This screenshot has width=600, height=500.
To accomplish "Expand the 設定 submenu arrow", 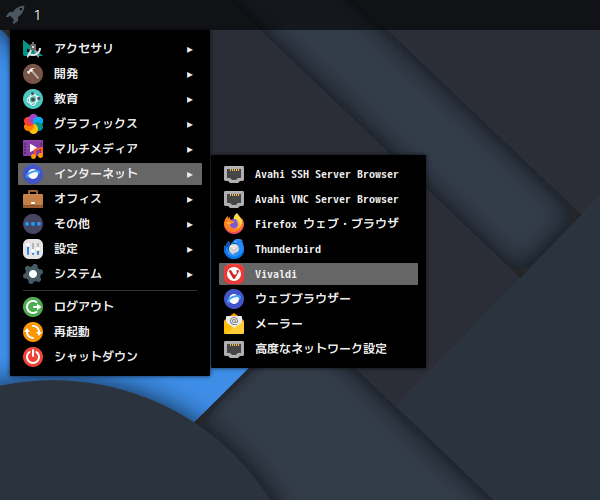I will click(x=189, y=250).
